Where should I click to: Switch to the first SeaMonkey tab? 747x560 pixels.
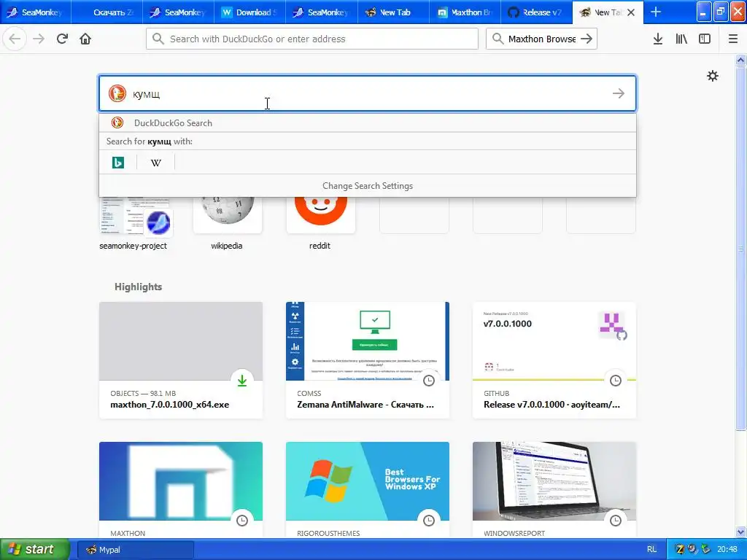tap(36, 12)
